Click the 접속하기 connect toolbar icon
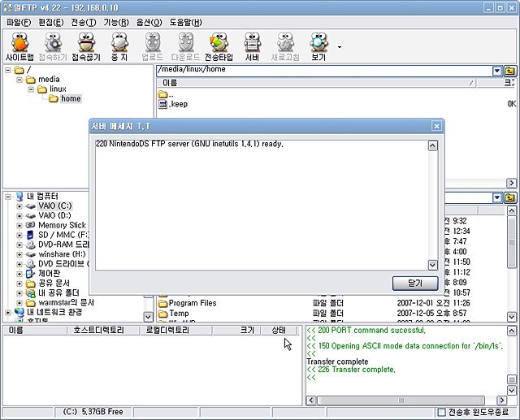520x420 pixels. tap(53, 47)
